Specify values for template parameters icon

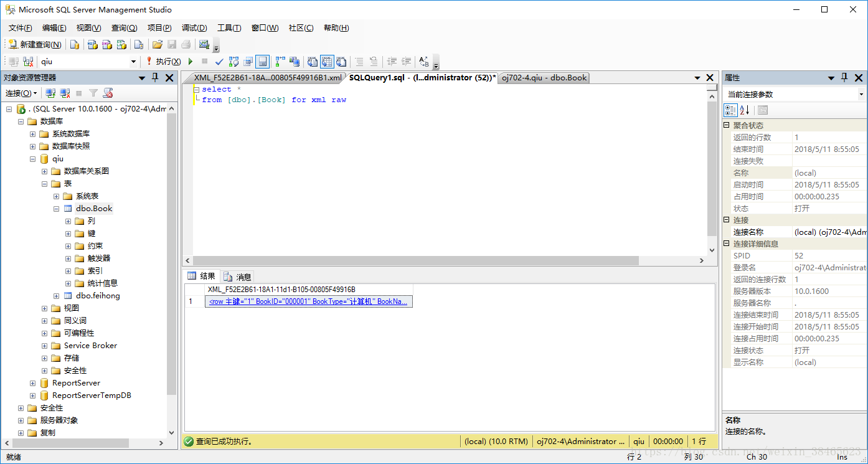pyautogui.click(x=423, y=62)
